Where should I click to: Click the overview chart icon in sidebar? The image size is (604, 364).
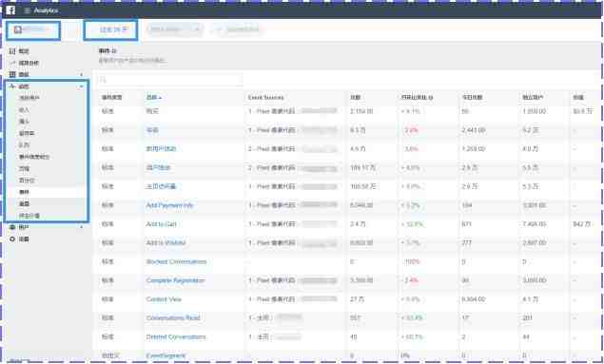click(x=12, y=51)
